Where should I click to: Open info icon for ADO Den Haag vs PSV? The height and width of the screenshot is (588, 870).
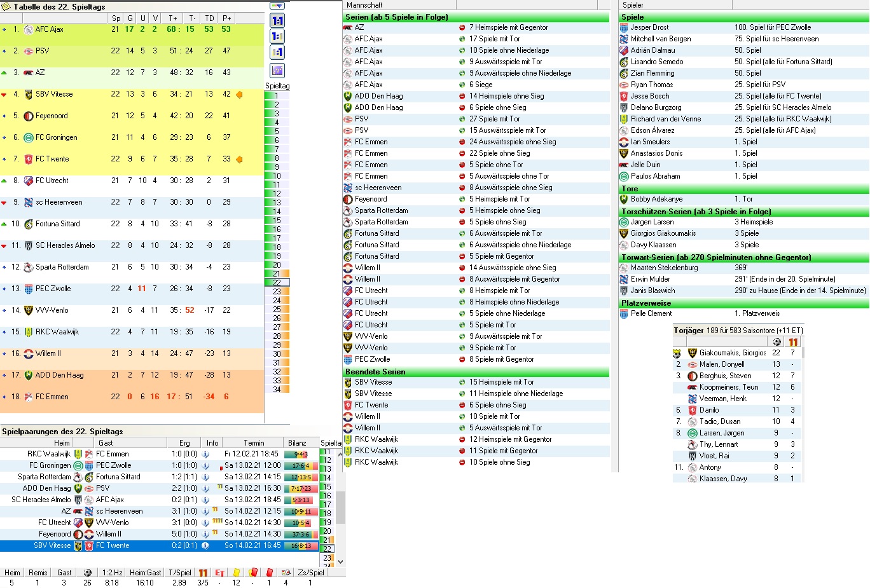[x=205, y=489]
